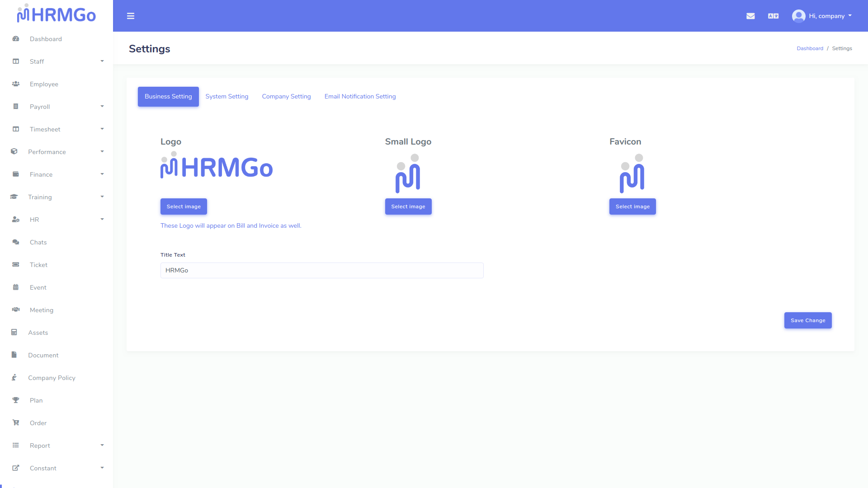
Task: Click the Payroll receipt icon
Action: point(16,107)
